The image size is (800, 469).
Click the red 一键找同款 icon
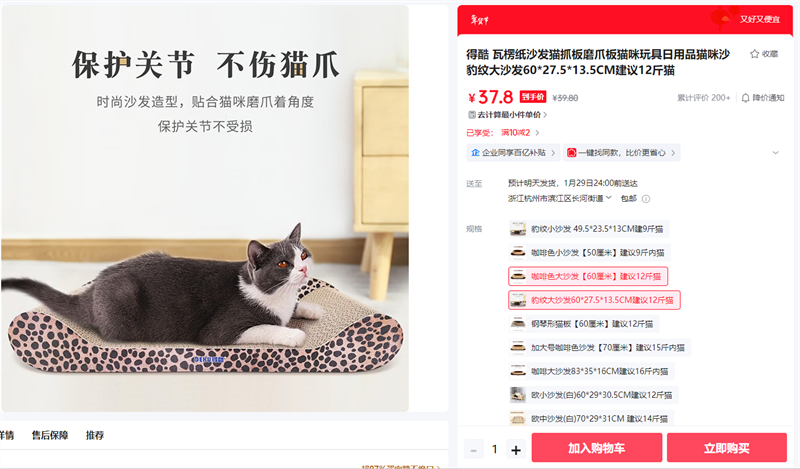pos(571,153)
